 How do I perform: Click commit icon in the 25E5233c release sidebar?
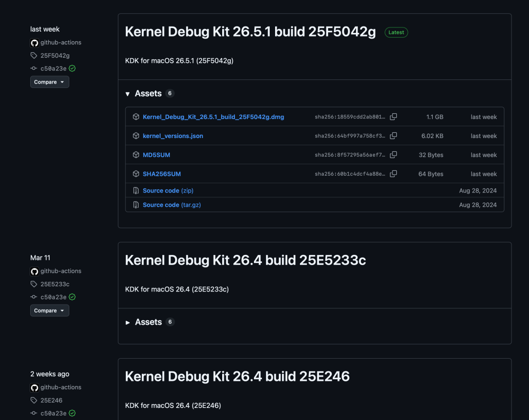tap(34, 297)
